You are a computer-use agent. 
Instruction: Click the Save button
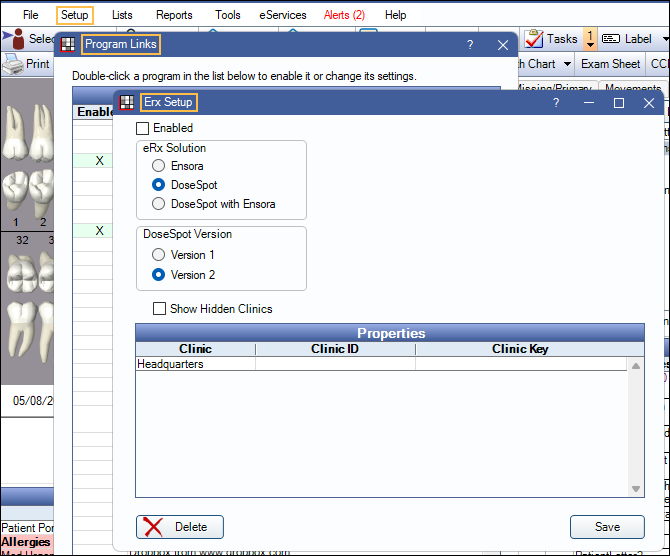pos(607,527)
